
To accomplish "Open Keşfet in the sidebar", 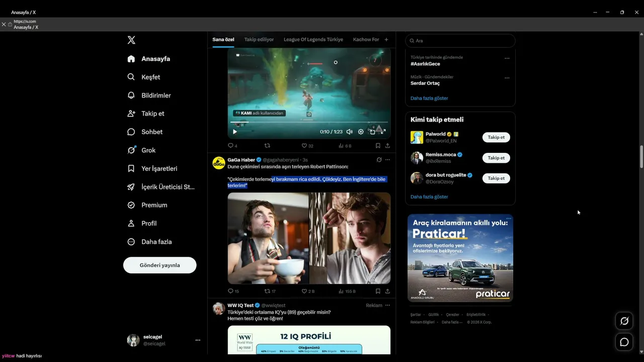I will pos(144,77).
